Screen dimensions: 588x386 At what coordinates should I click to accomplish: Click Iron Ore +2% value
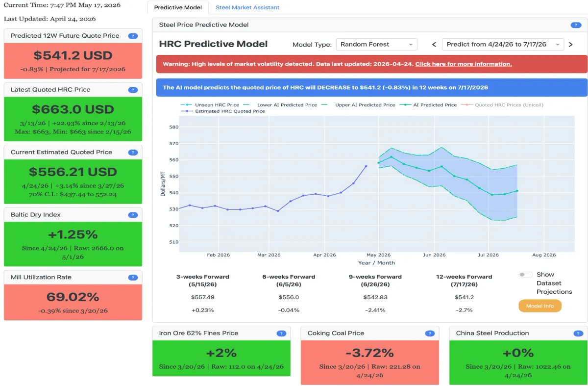click(221, 353)
